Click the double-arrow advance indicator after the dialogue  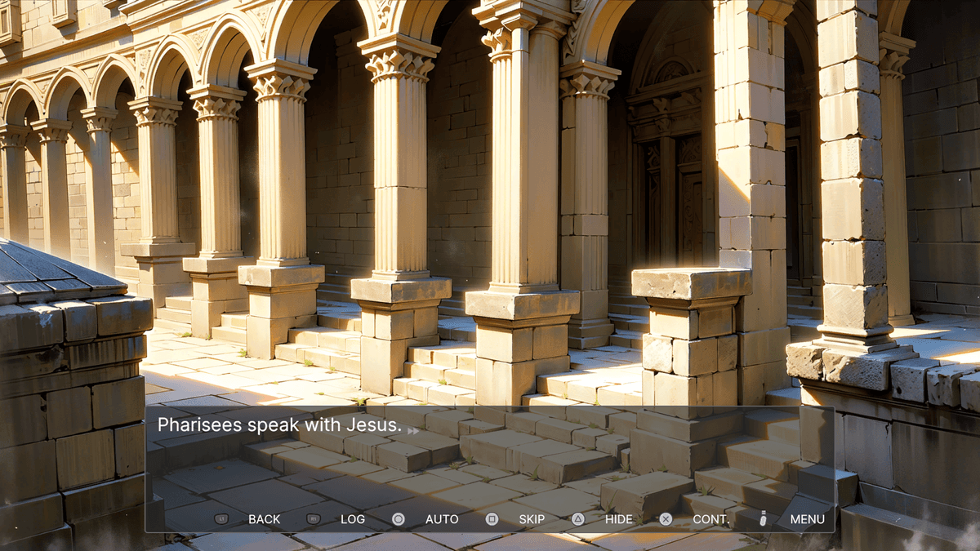(413, 429)
